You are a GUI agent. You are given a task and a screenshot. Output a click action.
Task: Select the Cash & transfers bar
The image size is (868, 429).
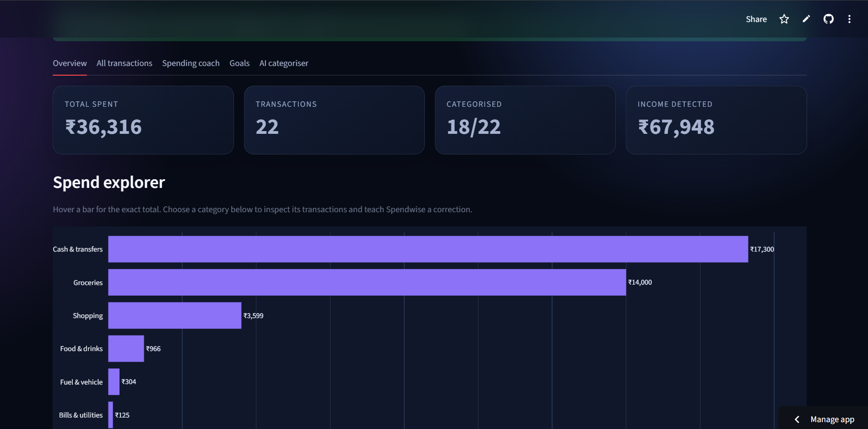[428, 249]
